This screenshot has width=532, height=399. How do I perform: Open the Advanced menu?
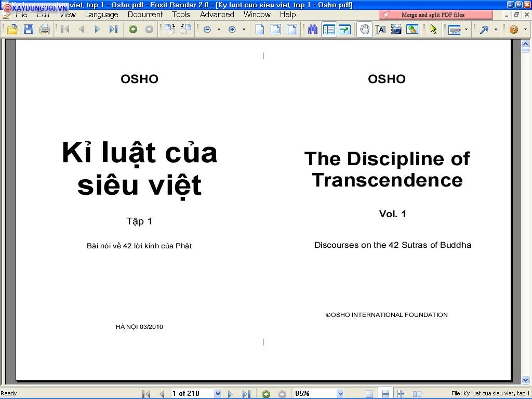click(x=217, y=15)
